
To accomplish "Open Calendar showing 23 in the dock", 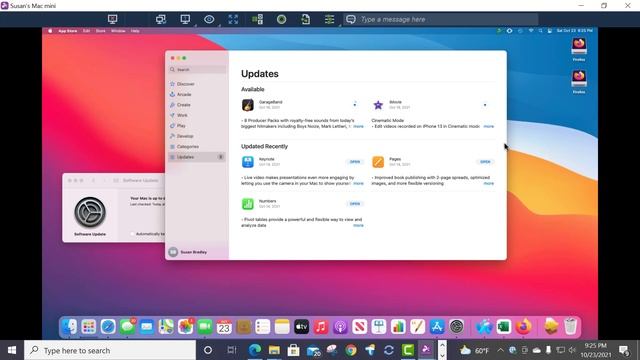I will (224, 327).
